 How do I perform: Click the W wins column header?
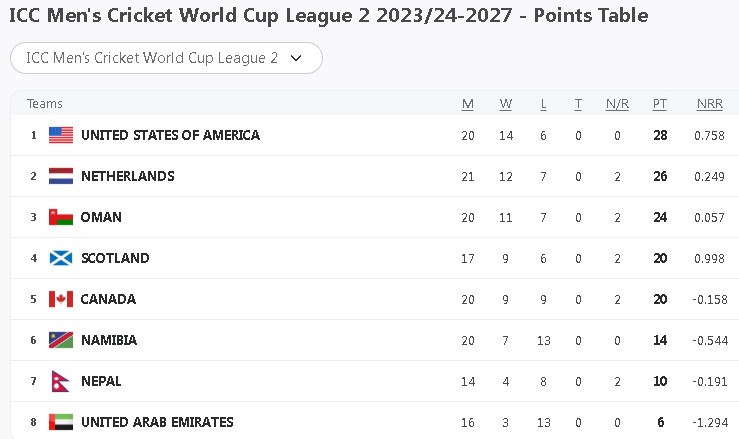(506, 104)
